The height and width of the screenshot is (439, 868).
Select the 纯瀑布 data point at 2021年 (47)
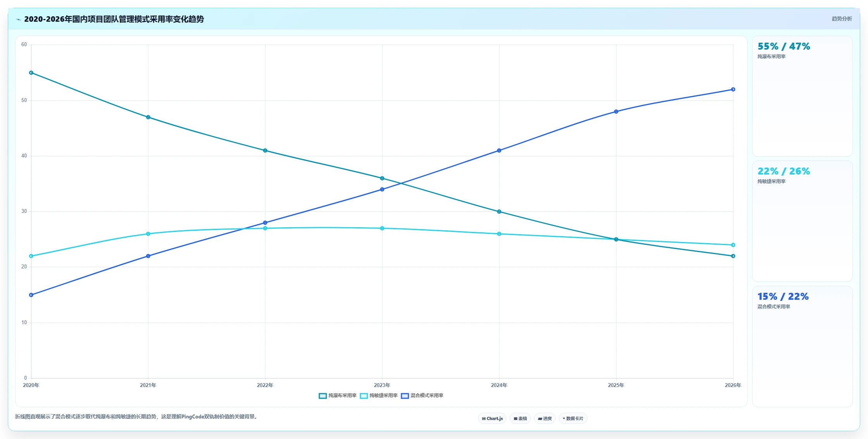click(148, 117)
